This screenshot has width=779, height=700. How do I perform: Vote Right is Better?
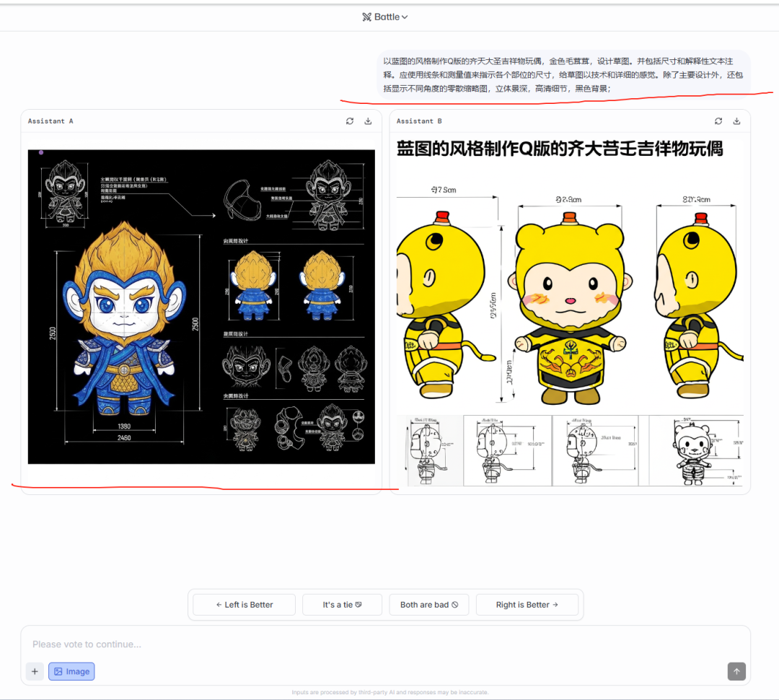point(527,605)
